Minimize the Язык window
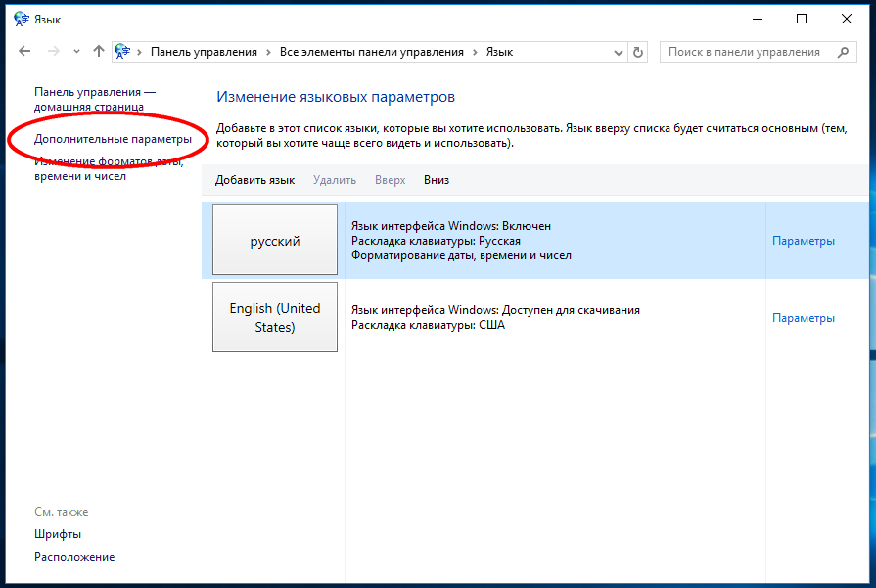This screenshot has width=876, height=588. tap(758, 19)
